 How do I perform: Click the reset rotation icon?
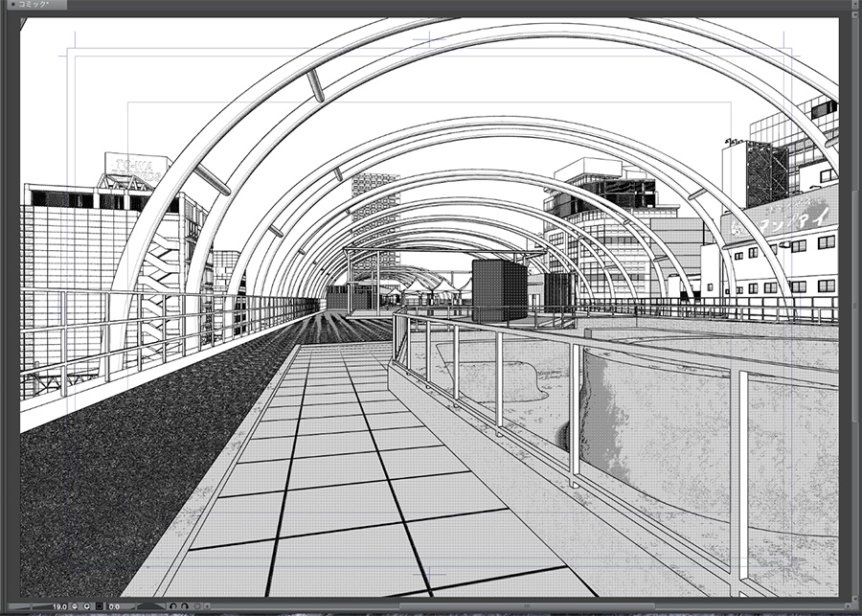pyautogui.click(x=197, y=606)
